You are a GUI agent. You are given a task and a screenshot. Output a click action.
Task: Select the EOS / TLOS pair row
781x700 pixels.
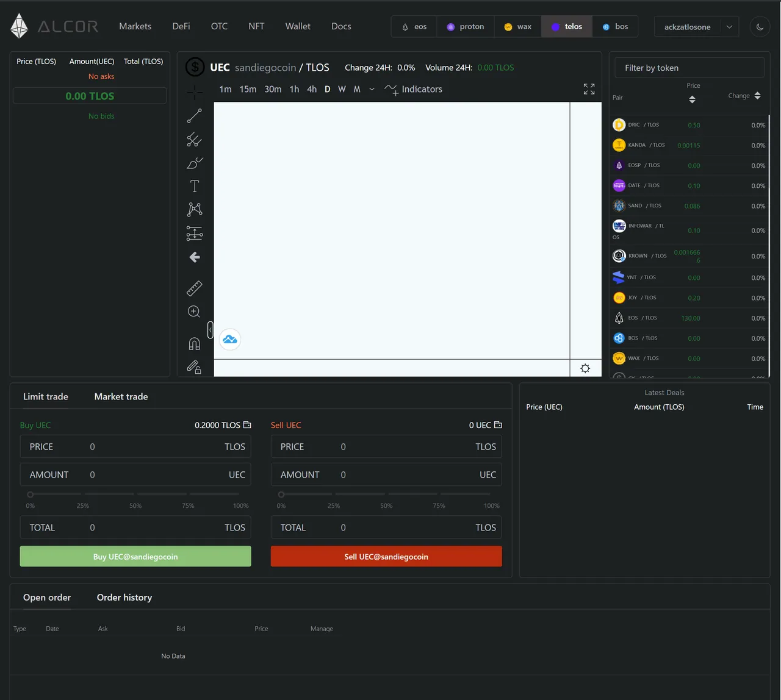point(689,318)
